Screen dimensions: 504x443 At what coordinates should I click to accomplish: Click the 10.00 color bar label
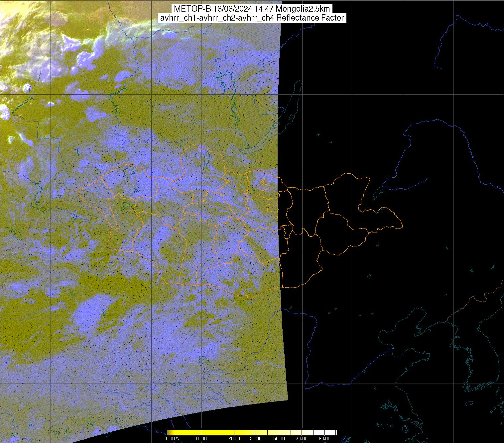point(201,438)
